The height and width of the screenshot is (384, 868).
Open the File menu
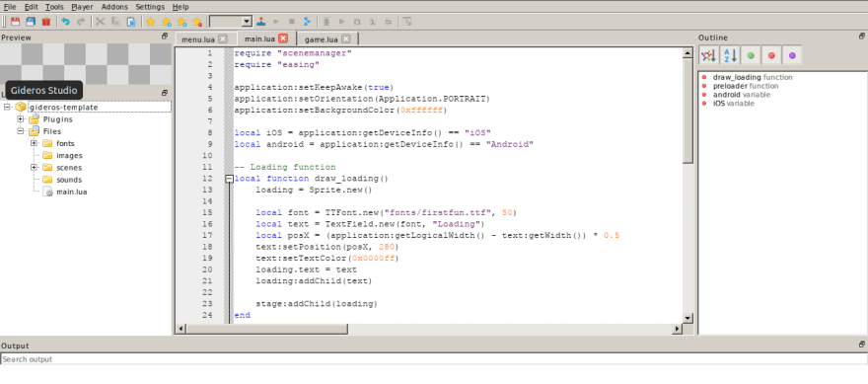(10, 7)
